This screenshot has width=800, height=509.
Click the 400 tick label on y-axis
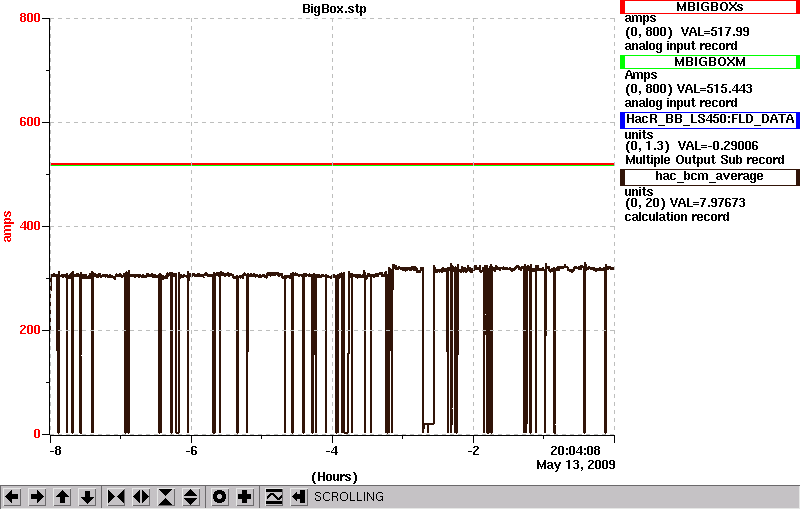(x=30, y=226)
